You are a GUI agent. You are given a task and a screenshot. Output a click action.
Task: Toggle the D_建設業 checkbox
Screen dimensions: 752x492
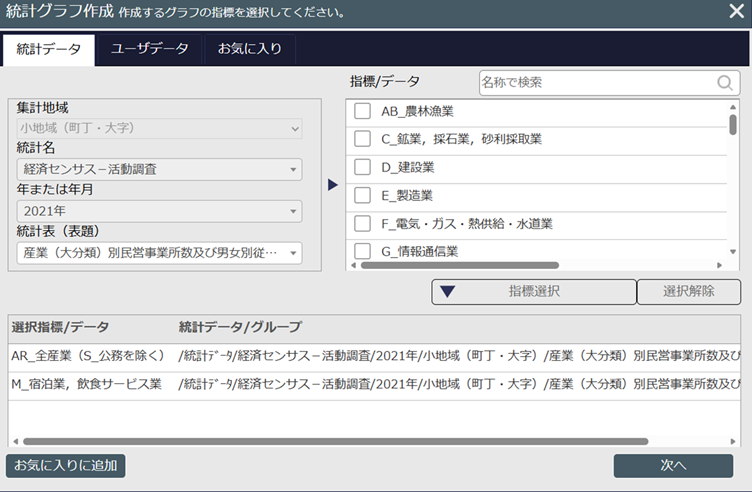(363, 167)
